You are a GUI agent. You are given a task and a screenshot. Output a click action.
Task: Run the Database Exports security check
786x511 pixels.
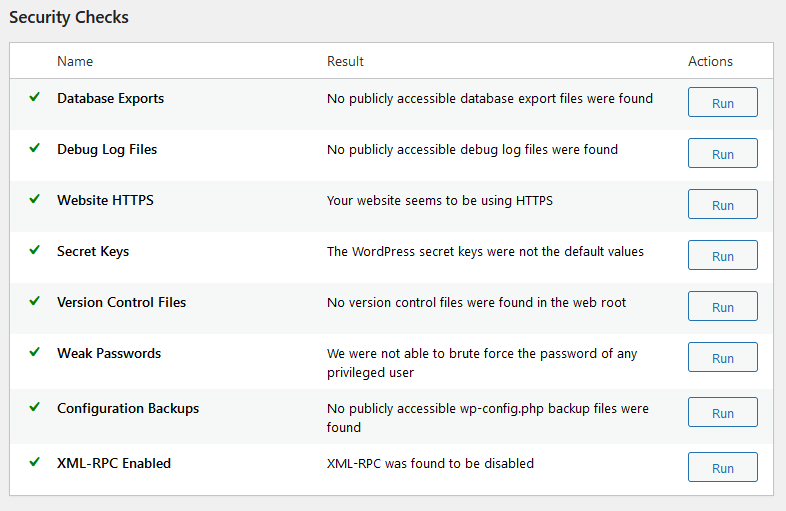722,103
